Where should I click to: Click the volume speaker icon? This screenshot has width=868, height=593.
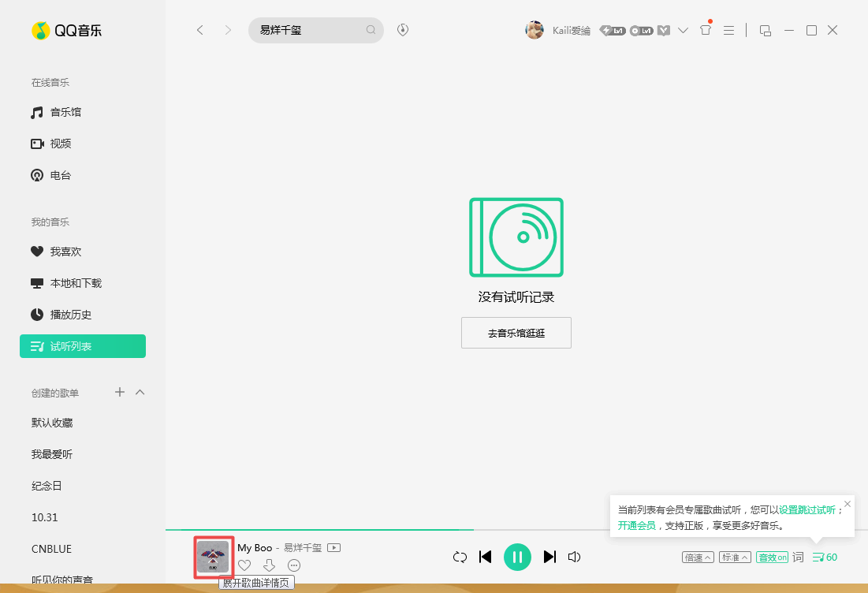(575, 557)
